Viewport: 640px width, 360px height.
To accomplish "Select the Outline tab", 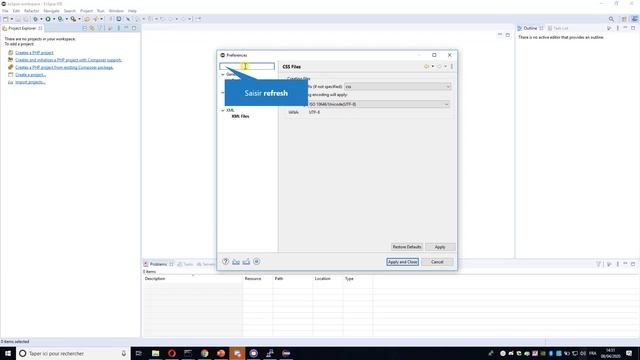I will pos(530,28).
